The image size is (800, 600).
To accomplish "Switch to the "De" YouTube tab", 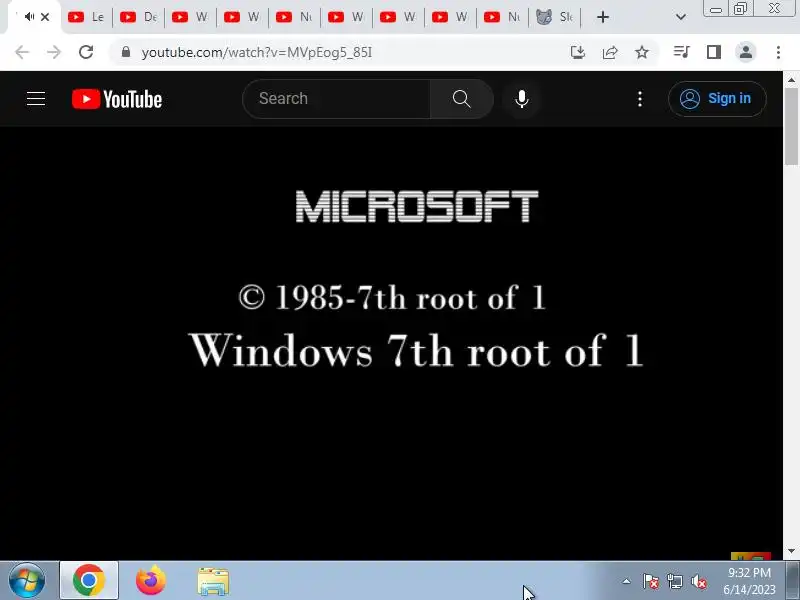I will pyautogui.click(x=138, y=17).
